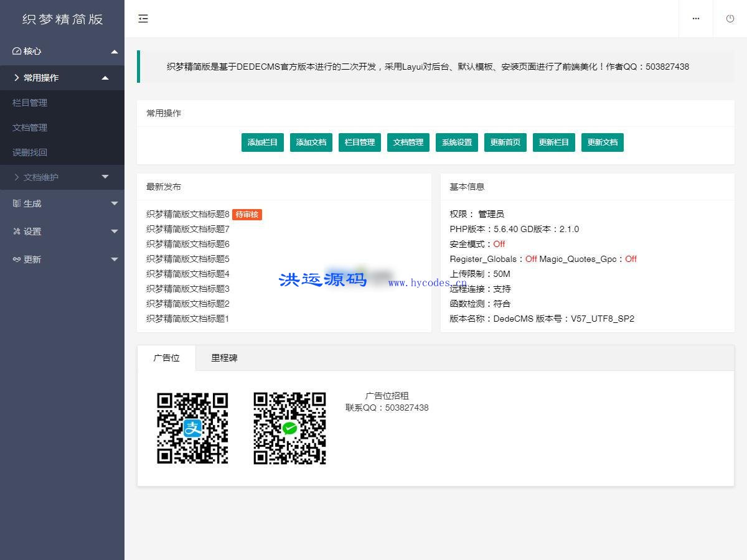The width and height of the screenshot is (747, 560).
Task: Click the 更新 link icon
Action: point(17,259)
